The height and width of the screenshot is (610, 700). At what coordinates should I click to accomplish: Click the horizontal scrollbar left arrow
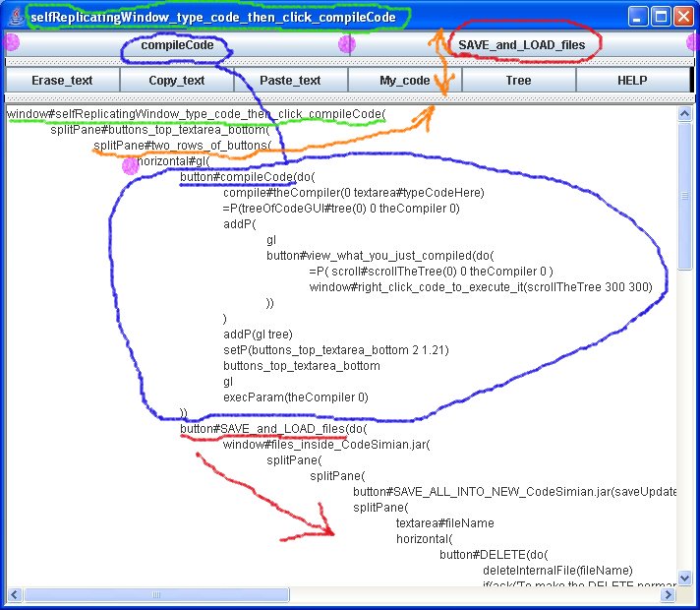click(x=14, y=594)
